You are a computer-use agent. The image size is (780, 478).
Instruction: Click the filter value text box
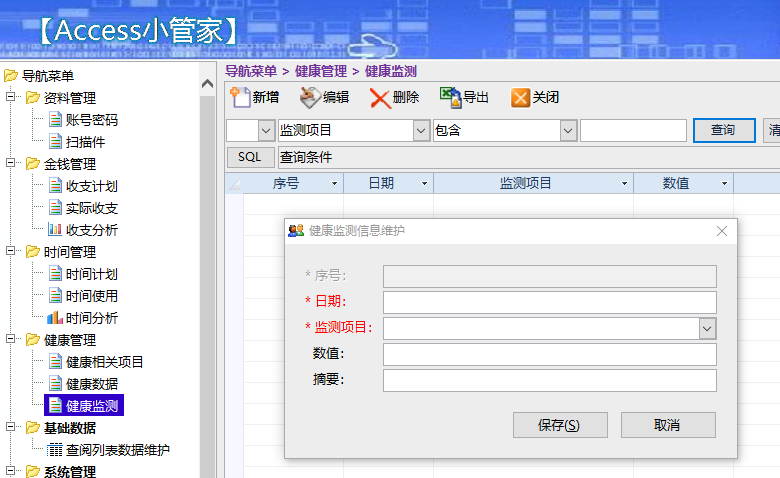point(633,130)
